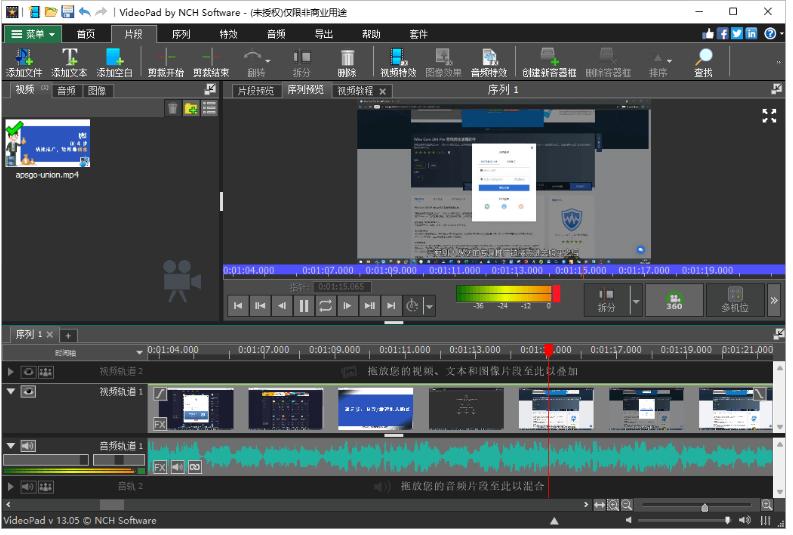Viewport: 793px width, 535px height.
Task: Open the 拆分 dropdown arrow in preview panel
Action: coord(635,300)
